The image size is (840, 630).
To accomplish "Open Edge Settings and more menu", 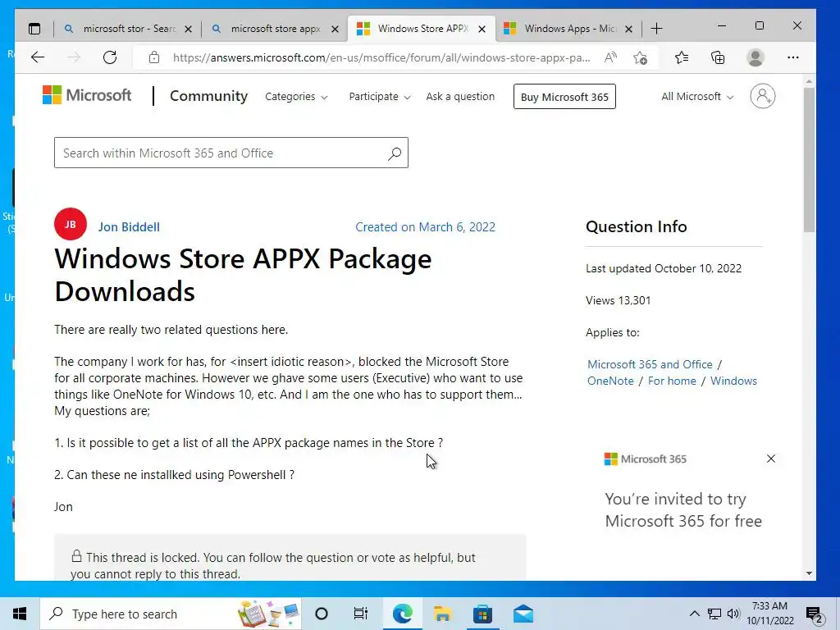I will click(793, 57).
